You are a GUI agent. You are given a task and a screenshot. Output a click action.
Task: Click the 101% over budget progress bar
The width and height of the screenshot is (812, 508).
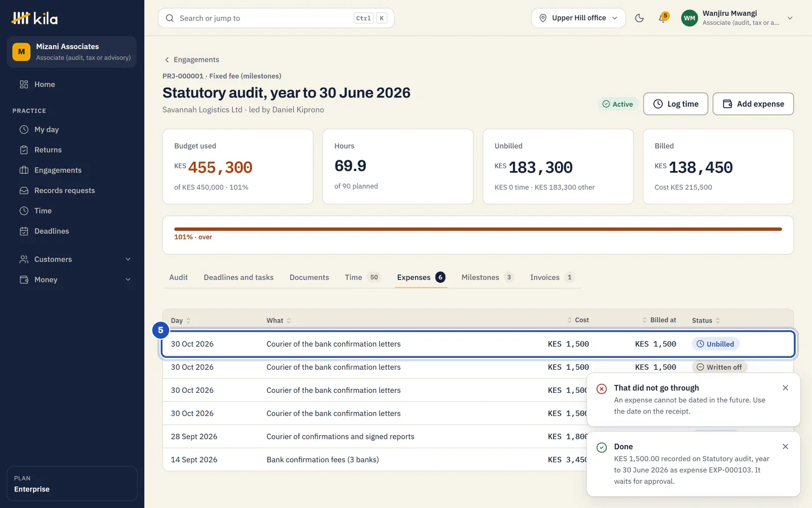(x=478, y=229)
